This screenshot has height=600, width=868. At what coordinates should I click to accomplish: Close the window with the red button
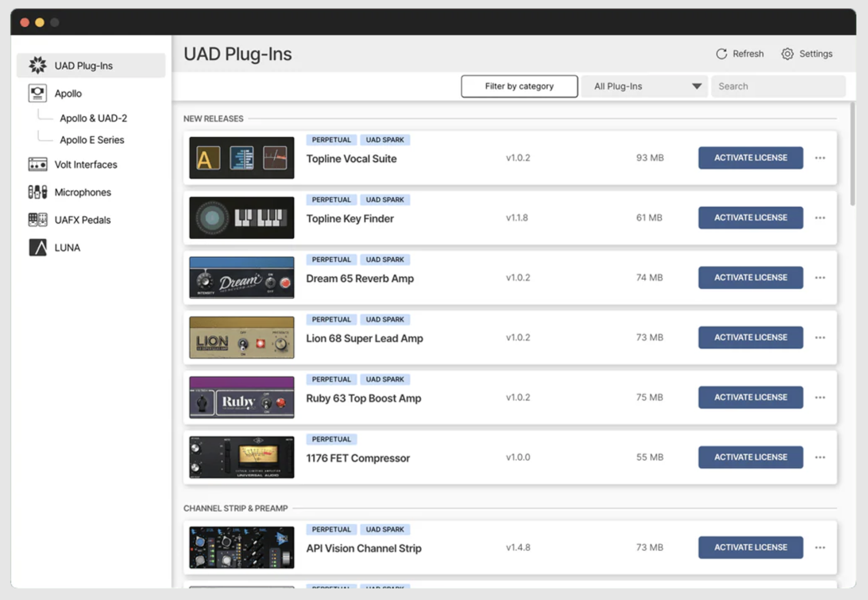coord(25,22)
